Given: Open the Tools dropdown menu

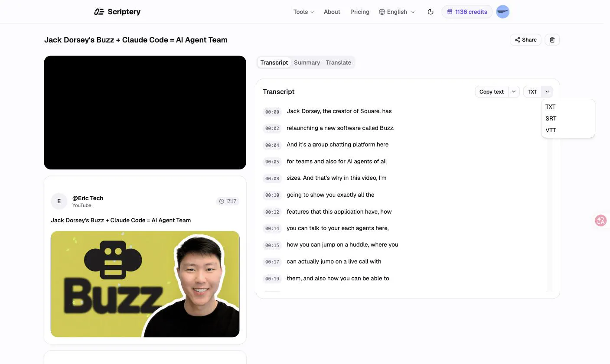Looking at the screenshot, I should 303,12.
